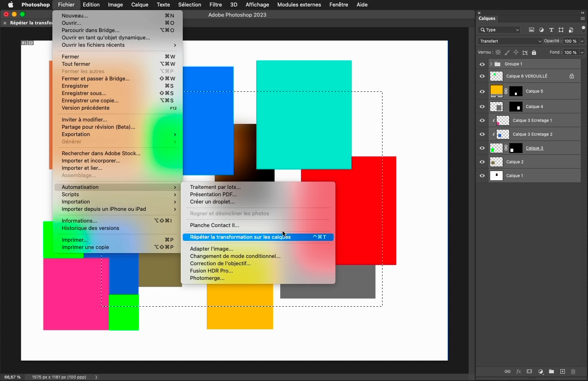Choose Répéter la transformation sur les calques
588x381 pixels.
258,237
